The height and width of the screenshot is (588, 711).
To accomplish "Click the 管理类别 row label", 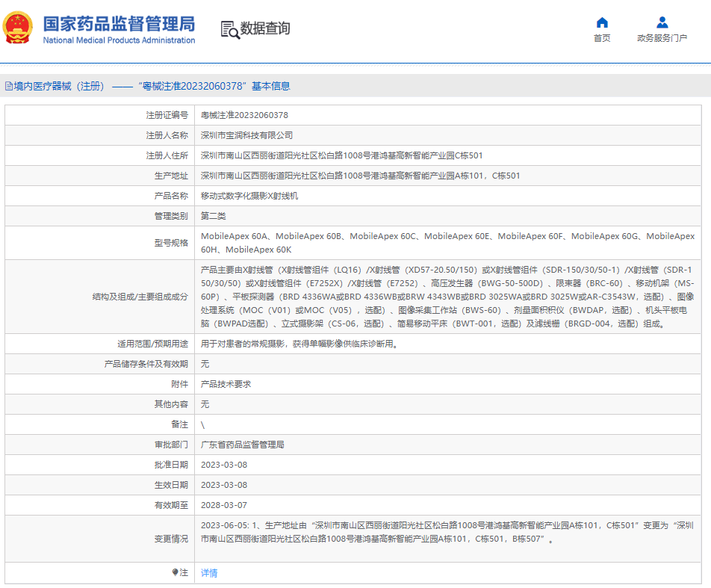I will 171,216.
